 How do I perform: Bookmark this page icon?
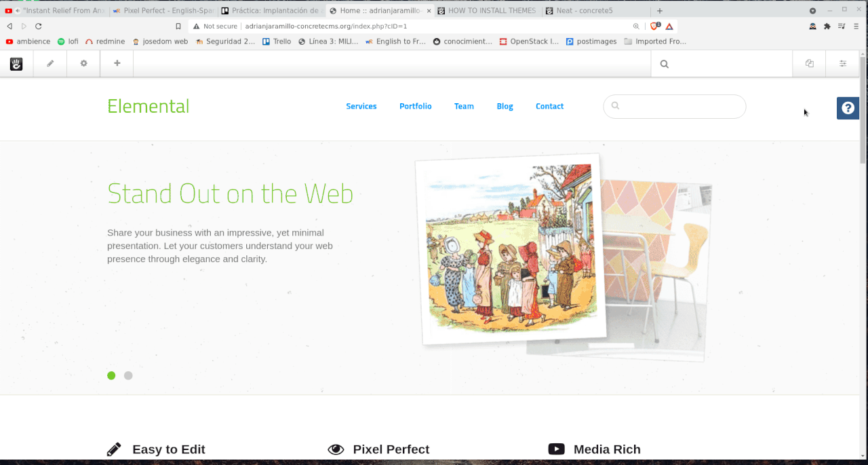178,26
